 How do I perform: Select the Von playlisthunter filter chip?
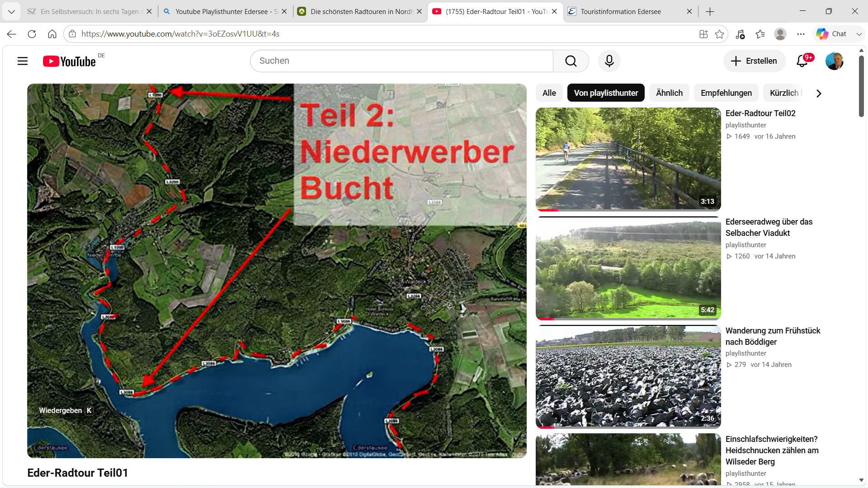point(606,93)
